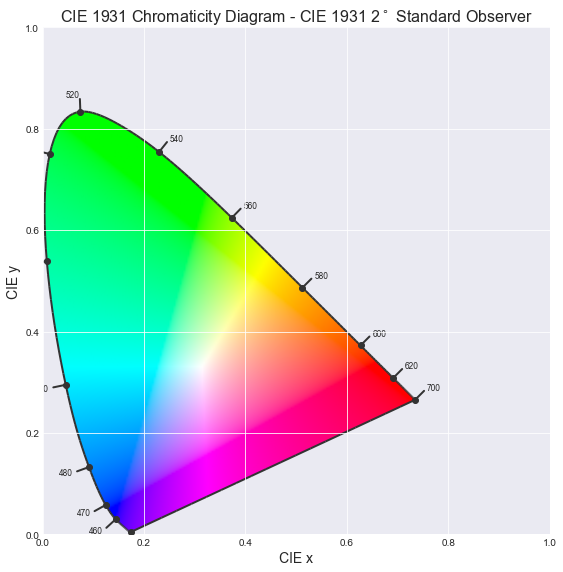Click the marker dot at 480 nm
This screenshot has width=563, height=572.
[89, 468]
